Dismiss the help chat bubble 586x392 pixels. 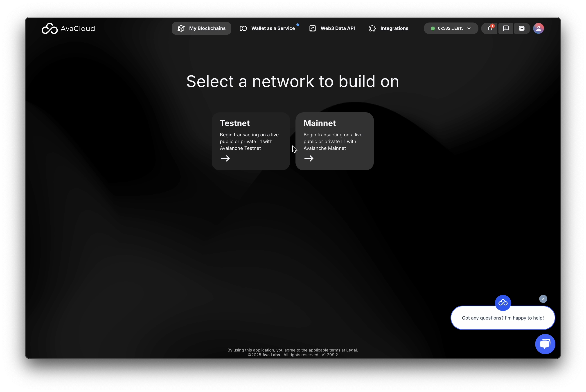pyautogui.click(x=543, y=299)
